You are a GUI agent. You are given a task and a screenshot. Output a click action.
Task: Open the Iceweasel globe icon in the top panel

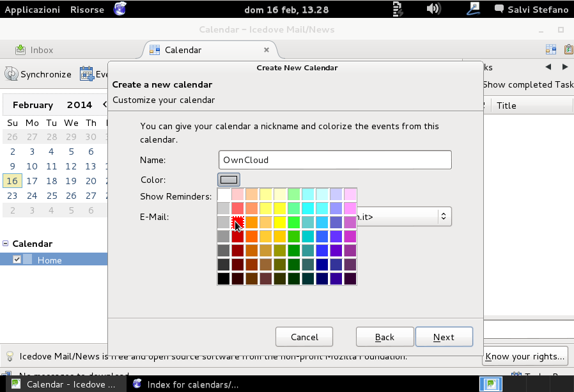pyautogui.click(x=120, y=9)
